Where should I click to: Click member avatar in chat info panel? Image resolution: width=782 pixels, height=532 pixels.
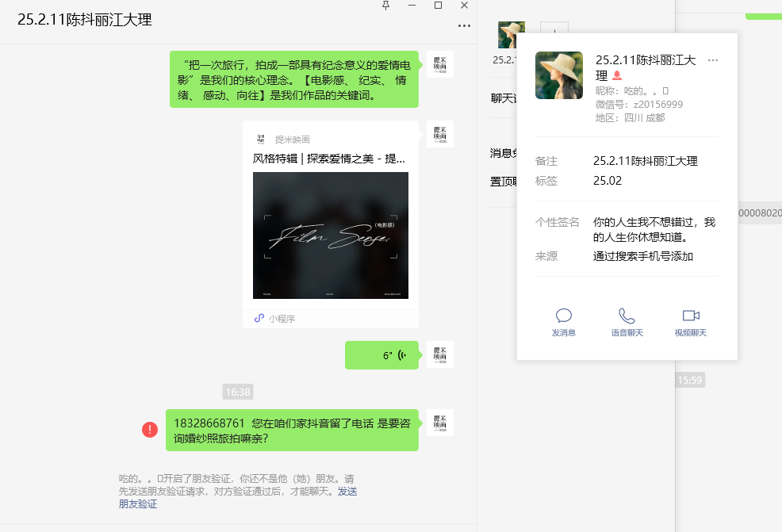[x=512, y=35]
